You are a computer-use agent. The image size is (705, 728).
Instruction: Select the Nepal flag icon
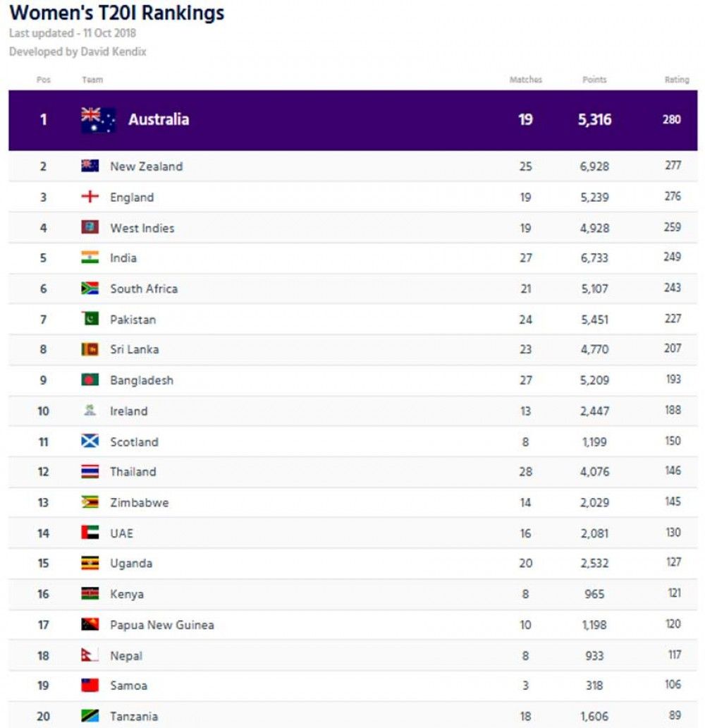89,655
